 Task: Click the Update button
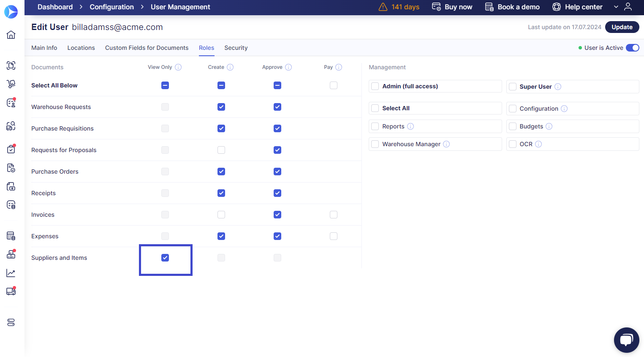622,27
